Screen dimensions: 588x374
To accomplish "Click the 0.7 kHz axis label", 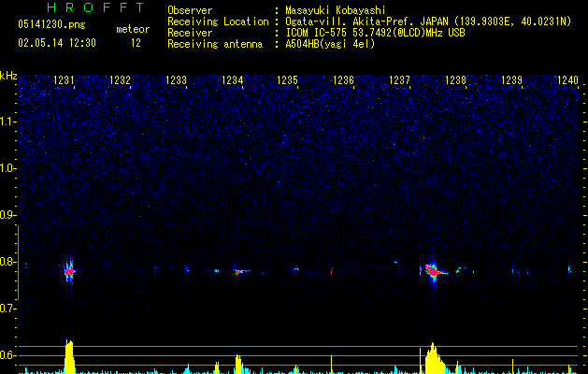I will tap(8, 309).
